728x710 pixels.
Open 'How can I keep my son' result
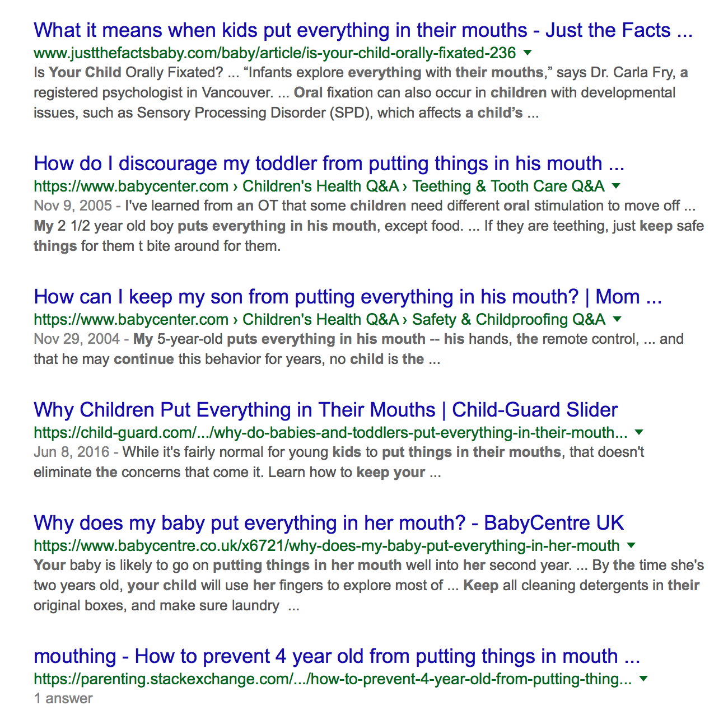click(348, 297)
